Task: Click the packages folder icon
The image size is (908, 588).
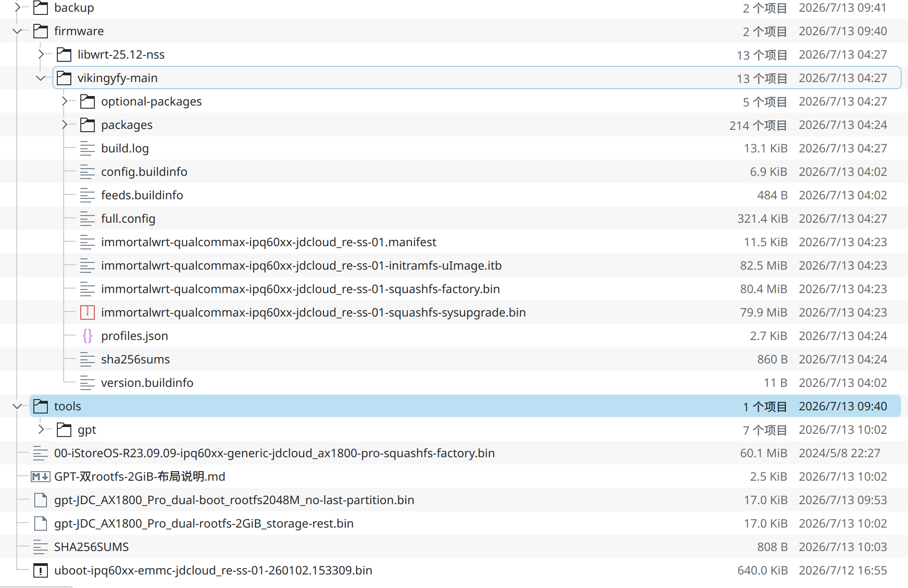Action: tap(88, 125)
